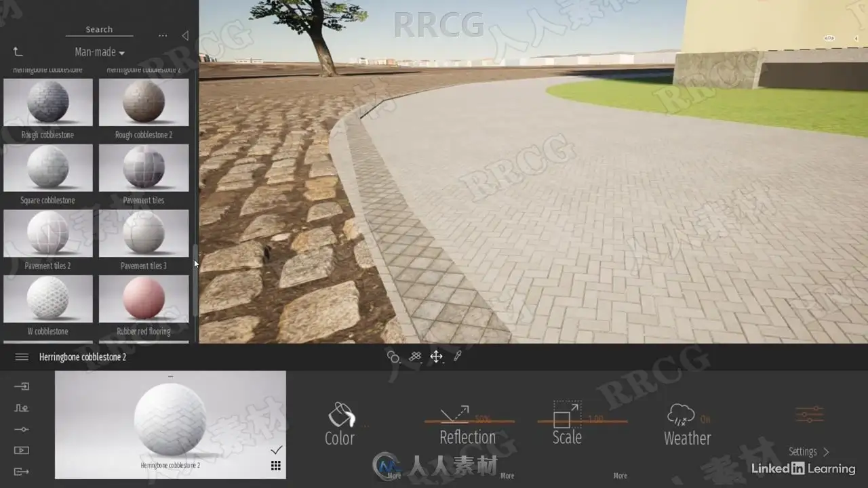Open the media playback sidebar mode
This screenshot has height=488, width=868.
click(x=22, y=450)
